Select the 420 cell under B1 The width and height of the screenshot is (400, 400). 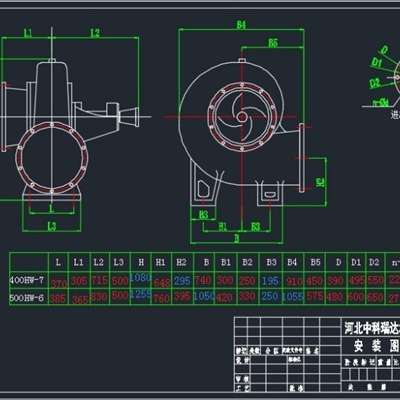click(x=224, y=298)
